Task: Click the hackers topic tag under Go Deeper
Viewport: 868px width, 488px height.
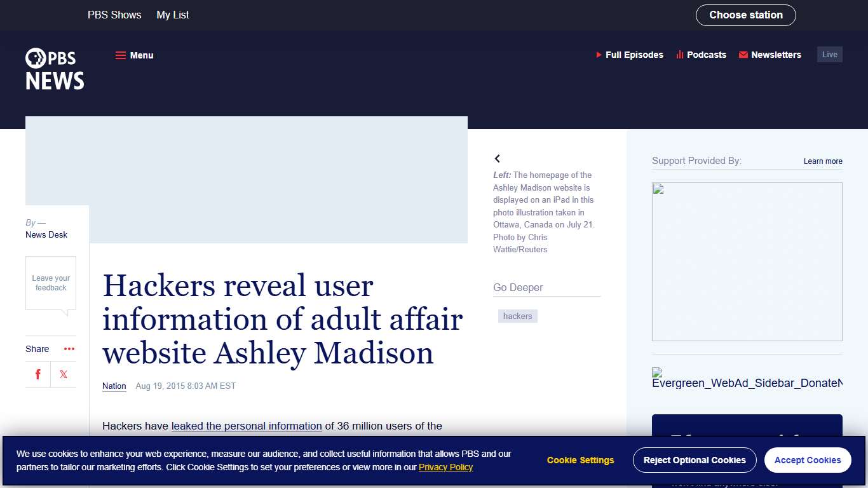Action: (517, 316)
